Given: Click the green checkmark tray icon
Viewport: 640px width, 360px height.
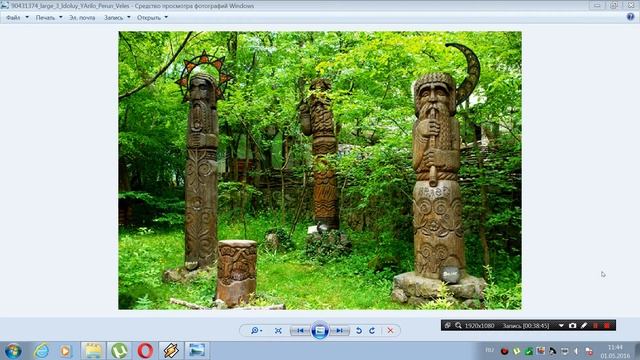Looking at the screenshot, I should point(529,351).
